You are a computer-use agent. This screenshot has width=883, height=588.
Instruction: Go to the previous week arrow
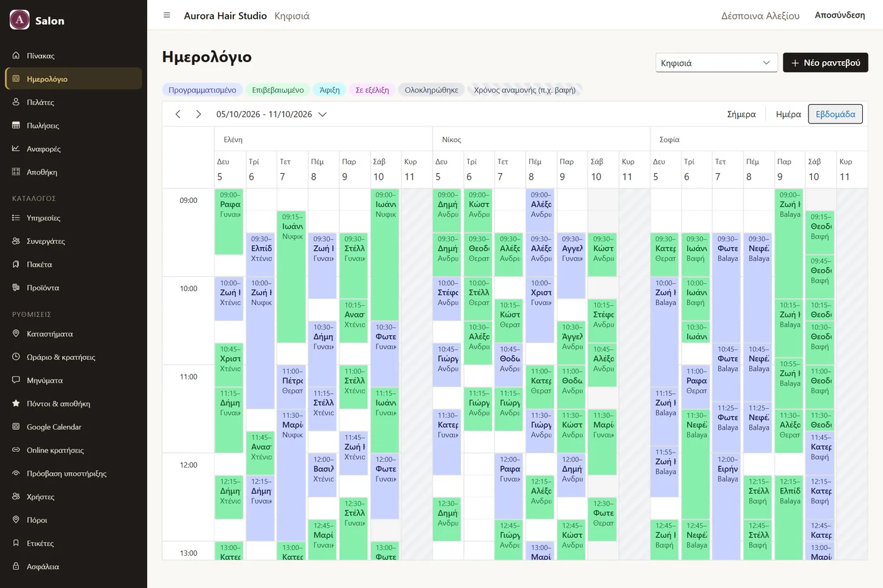(178, 114)
